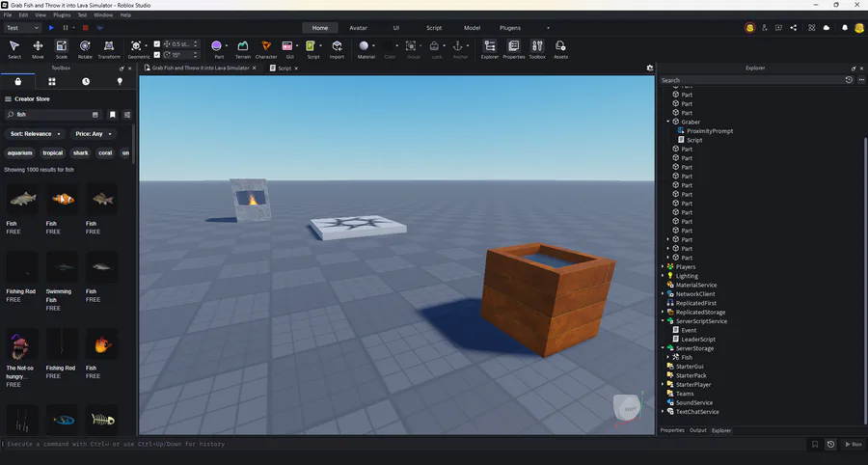Open viewport settings gear
Image resolution: width=868 pixels, height=465 pixels.
649,68
